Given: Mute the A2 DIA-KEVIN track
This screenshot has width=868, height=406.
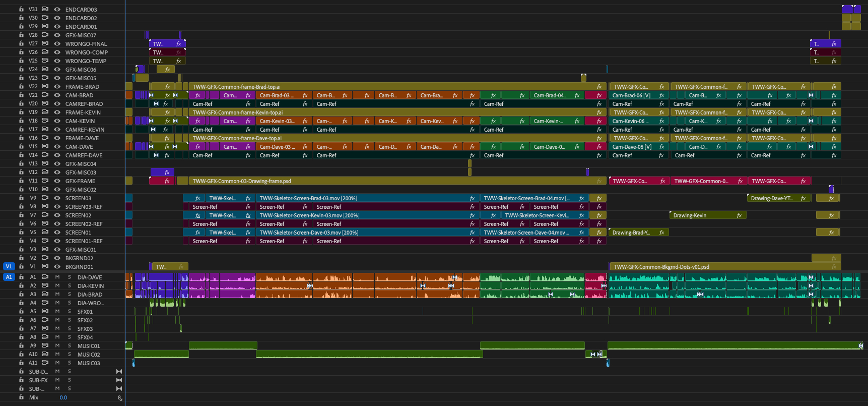Looking at the screenshot, I should pyautogui.click(x=57, y=285).
